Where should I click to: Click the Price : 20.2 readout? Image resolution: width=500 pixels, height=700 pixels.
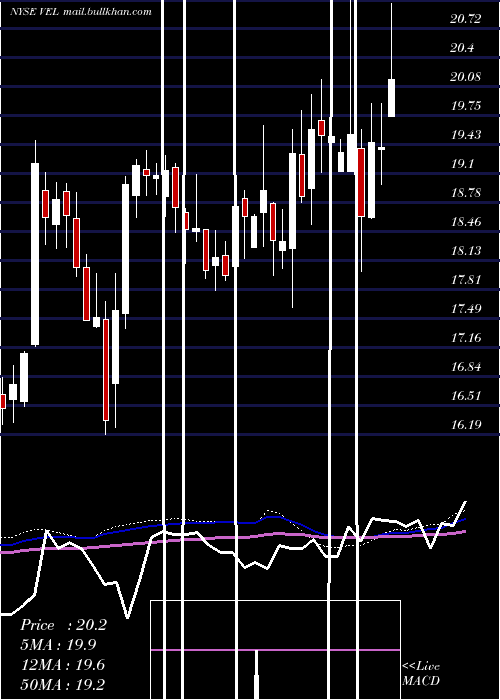[x=63, y=625]
